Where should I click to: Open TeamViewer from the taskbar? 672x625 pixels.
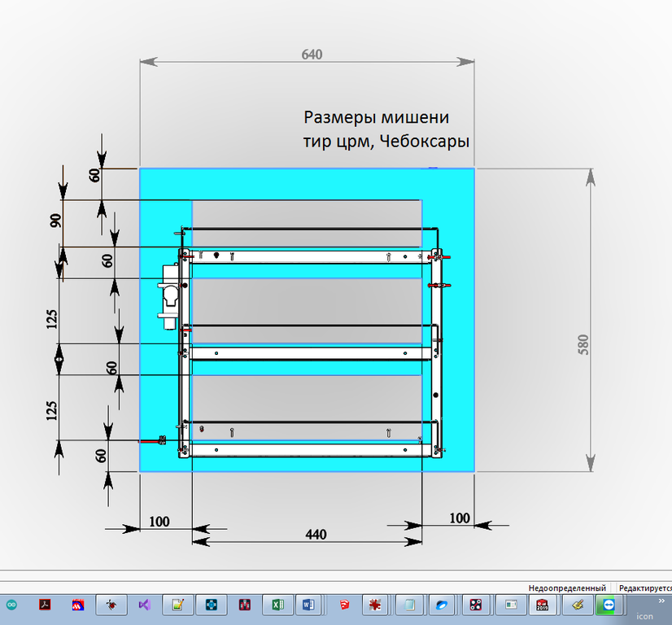[608, 605]
